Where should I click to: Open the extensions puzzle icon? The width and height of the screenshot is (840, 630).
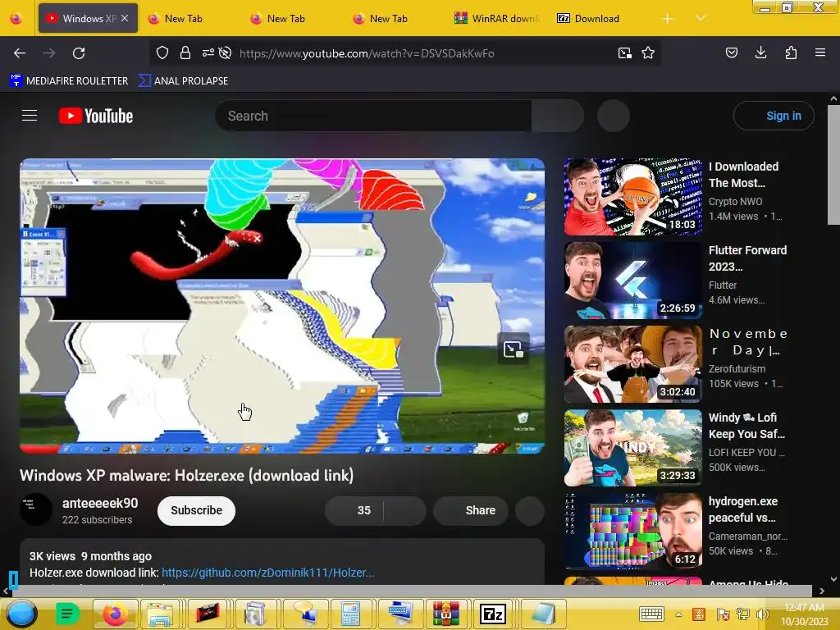[x=791, y=52]
